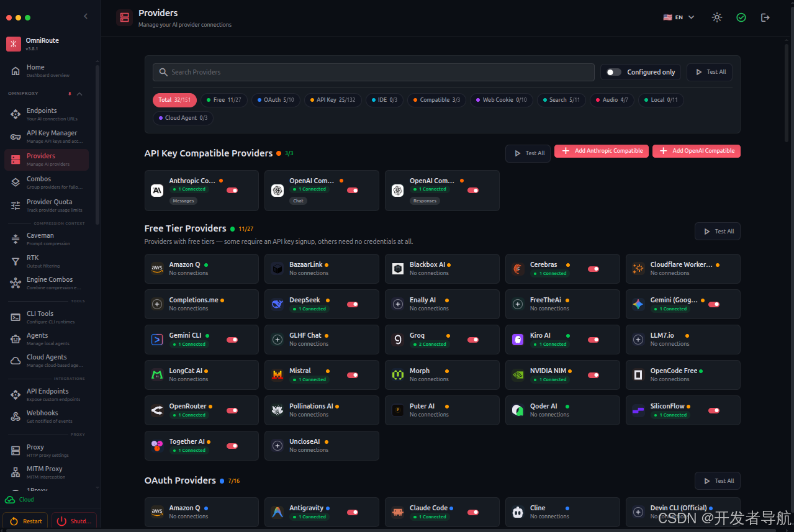
Task: Click the MITM Proxy icon
Action: [16, 472]
